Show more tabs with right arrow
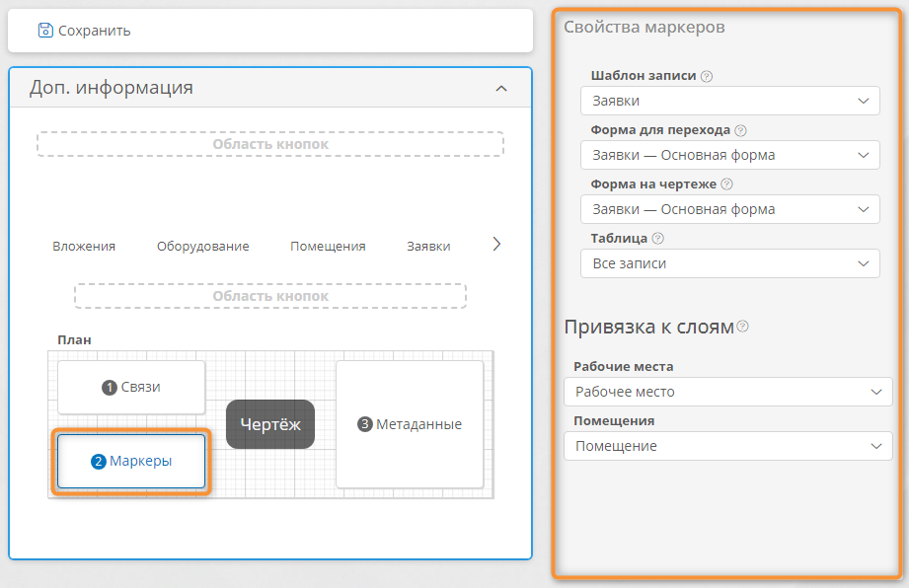Image resolution: width=909 pixels, height=588 pixels. pos(496,245)
